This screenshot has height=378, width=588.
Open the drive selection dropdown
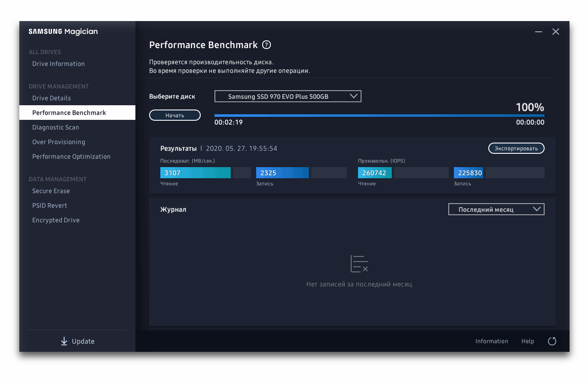tap(288, 96)
